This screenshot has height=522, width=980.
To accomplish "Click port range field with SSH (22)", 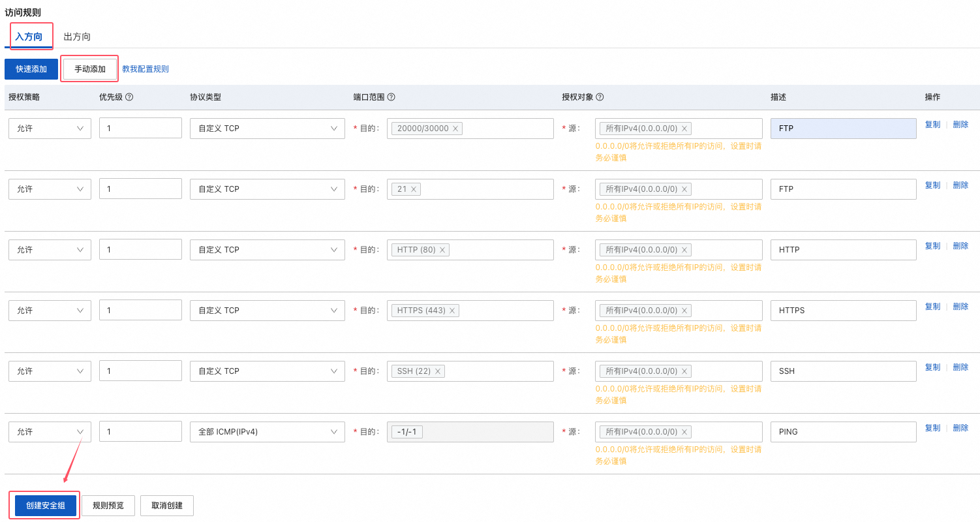I will (470, 371).
